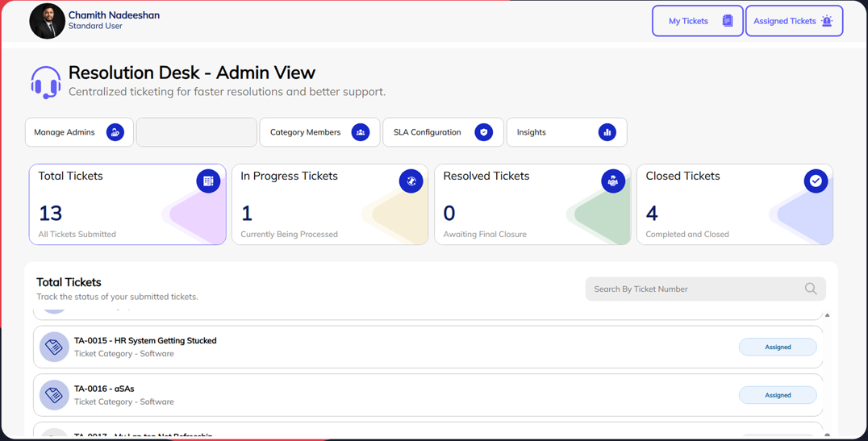This screenshot has width=868, height=441.
Task: Click the blank button beside Manage Admins
Action: pos(197,132)
